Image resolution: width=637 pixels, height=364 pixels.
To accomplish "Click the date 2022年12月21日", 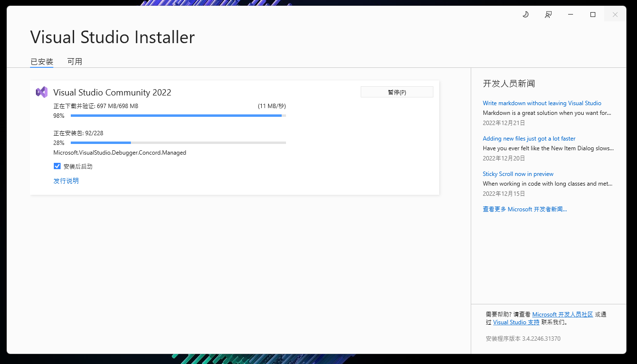I will [504, 123].
